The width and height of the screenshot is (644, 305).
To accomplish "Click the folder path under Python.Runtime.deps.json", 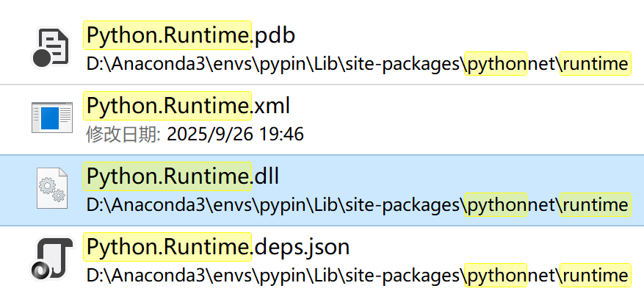I will click(x=358, y=276).
